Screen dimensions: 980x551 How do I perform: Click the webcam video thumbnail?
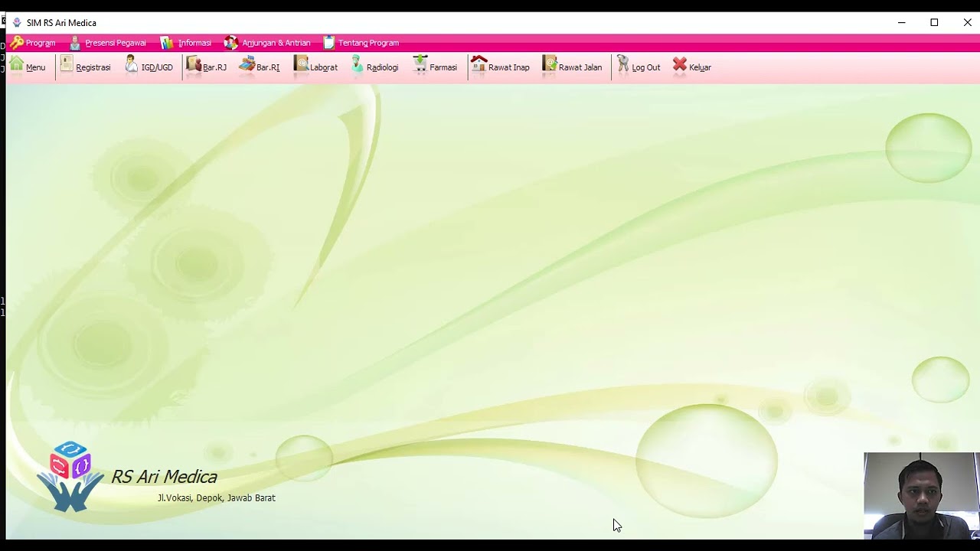coord(921,495)
